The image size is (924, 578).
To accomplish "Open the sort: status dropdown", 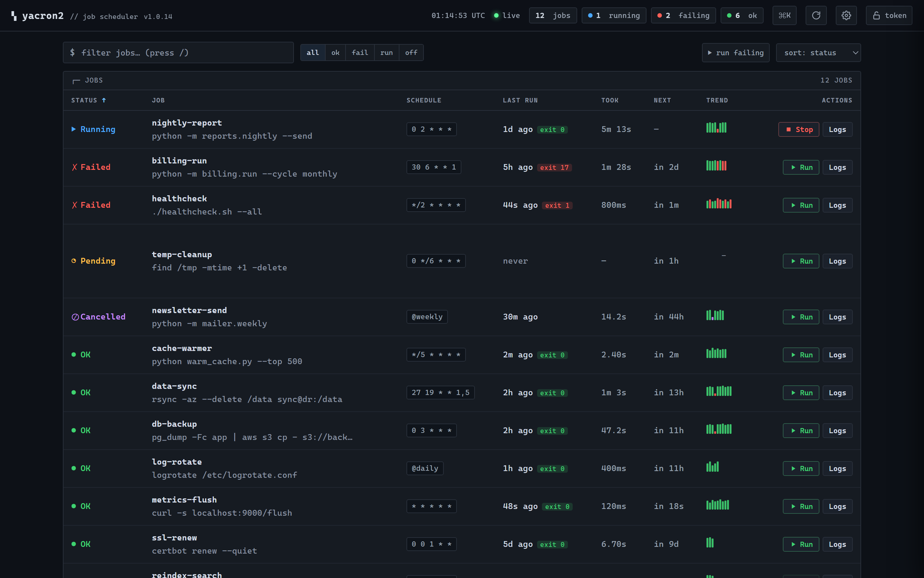I will (x=818, y=53).
